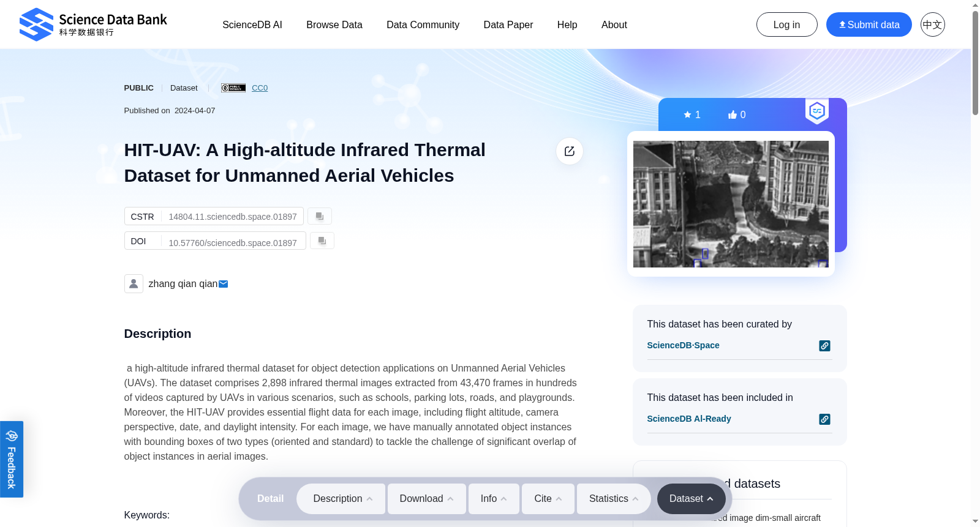Screen dimensions: 980x527
Task: Click the share dataset icon beside the title
Action: coord(570,151)
